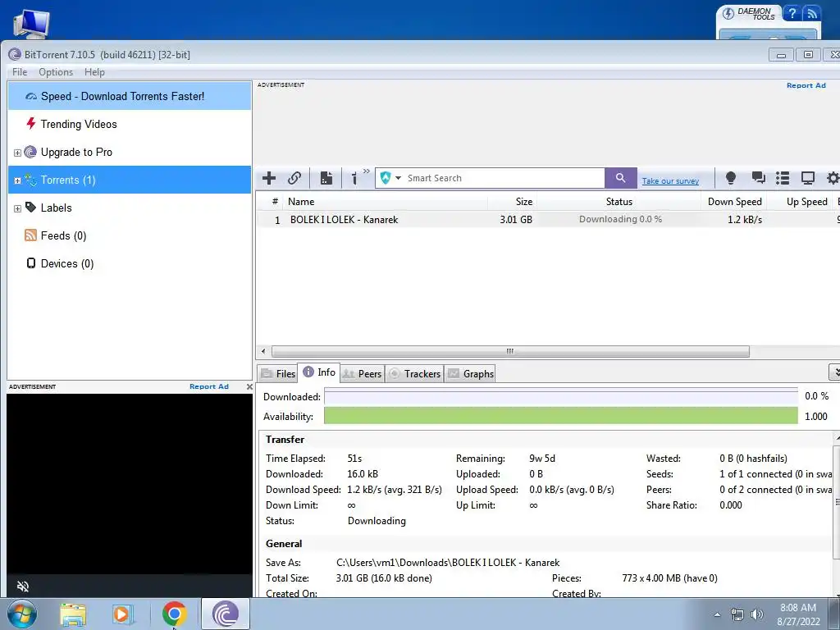840x630 pixels.
Task: Click the 3.01 GB size cell
Action: [516, 220]
